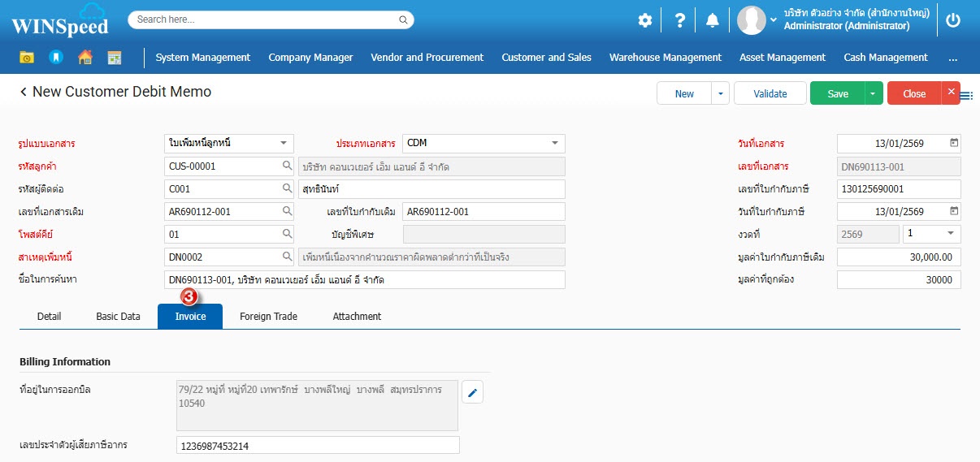Click the help question mark icon
Screen dimensions: 980x462
[x=680, y=20]
